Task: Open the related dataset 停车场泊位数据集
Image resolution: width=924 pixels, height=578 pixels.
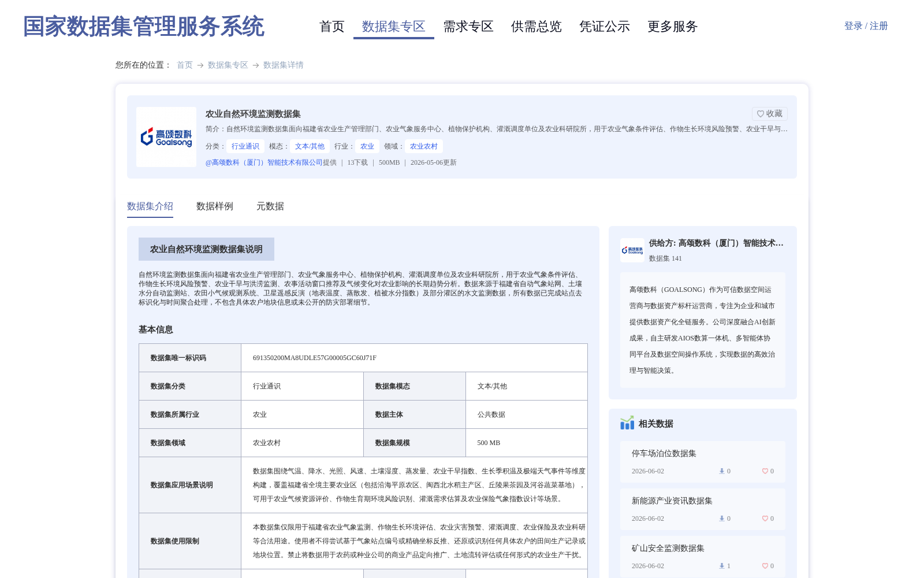Action: click(x=664, y=454)
